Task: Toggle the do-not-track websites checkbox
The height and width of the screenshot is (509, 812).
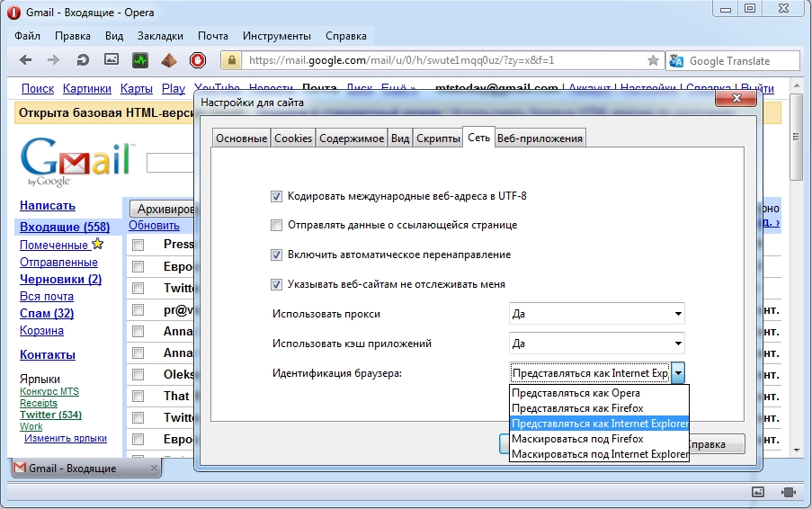Action: tap(276, 284)
